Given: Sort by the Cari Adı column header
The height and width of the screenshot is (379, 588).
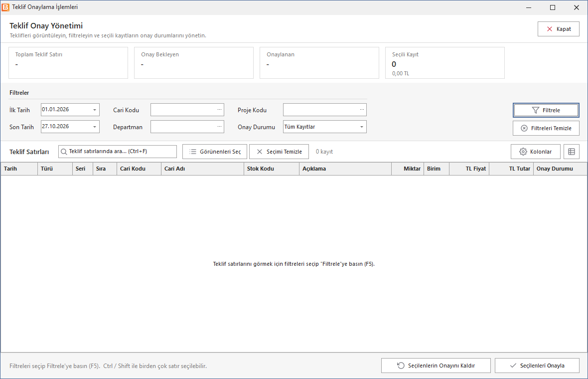Looking at the screenshot, I should (202, 169).
